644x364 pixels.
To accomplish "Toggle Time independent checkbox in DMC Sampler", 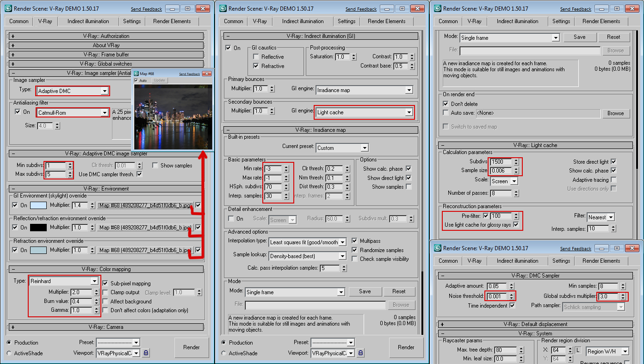I will pos(512,305).
